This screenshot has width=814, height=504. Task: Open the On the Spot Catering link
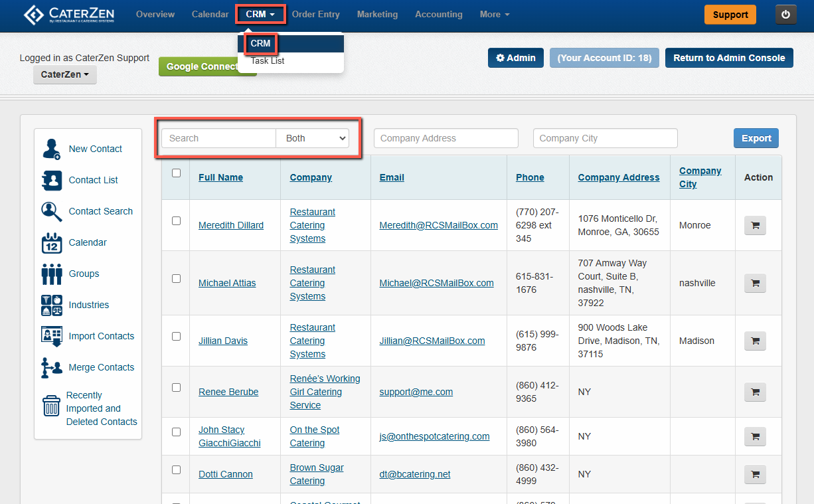click(315, 436)
